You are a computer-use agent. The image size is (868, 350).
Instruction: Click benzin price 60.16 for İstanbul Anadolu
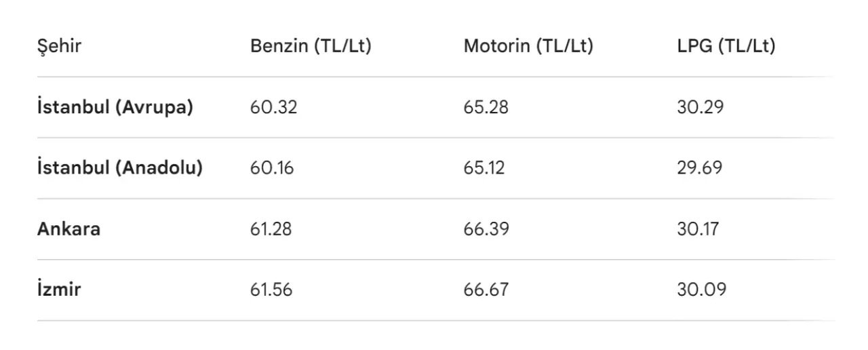point(272,168)
